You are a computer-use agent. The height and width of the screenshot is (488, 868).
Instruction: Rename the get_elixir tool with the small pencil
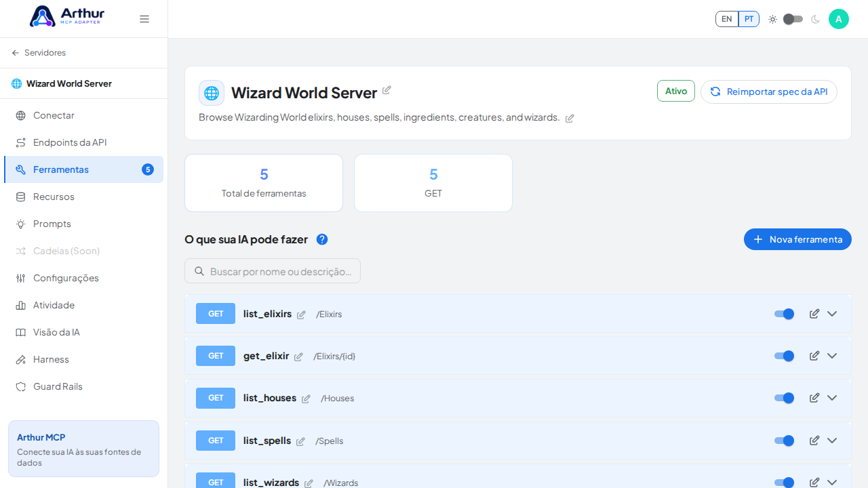[298, 357]
